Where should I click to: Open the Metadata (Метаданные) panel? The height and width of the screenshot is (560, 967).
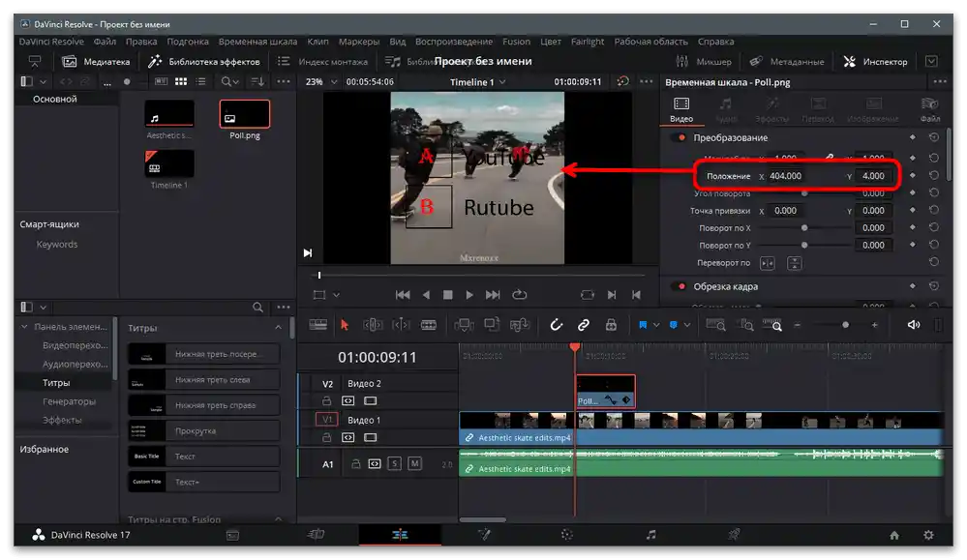(787, 62)
